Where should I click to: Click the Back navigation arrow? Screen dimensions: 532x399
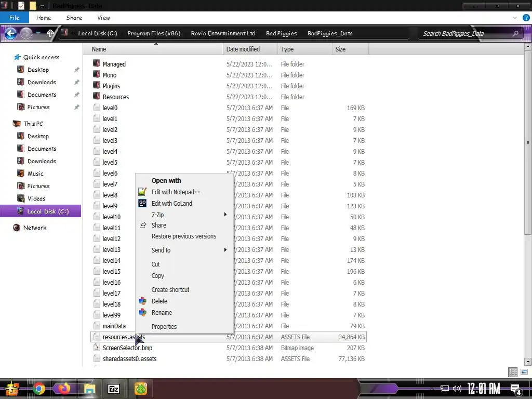pyautogui.click(x=11, y=33)
